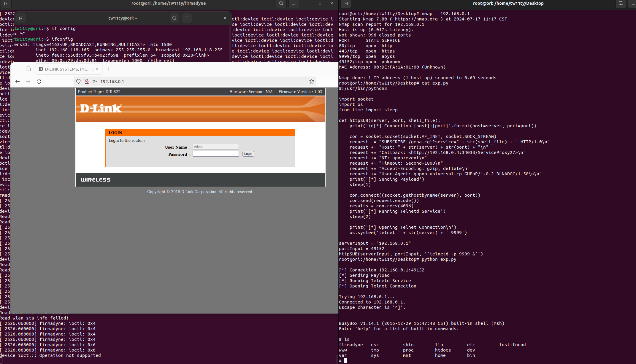Add new tab in Desktop terminal
Image resolution: width=636 pixels, height=364 pixels.
tap(346, 3)
